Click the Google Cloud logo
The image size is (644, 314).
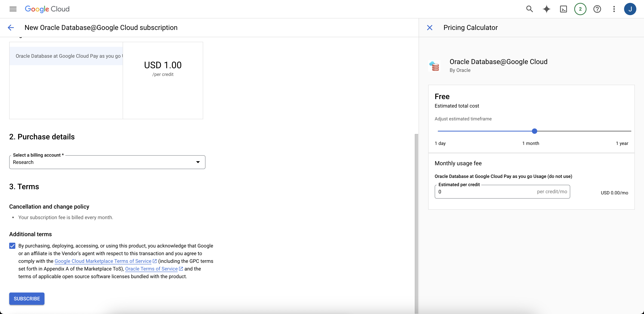(x=47, y=9)
